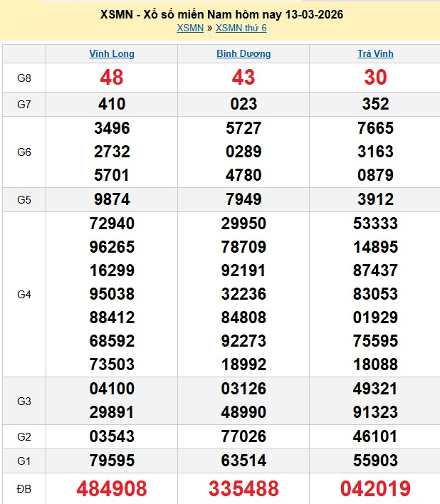
Task: Select the G4 row label
Action: 24,295
